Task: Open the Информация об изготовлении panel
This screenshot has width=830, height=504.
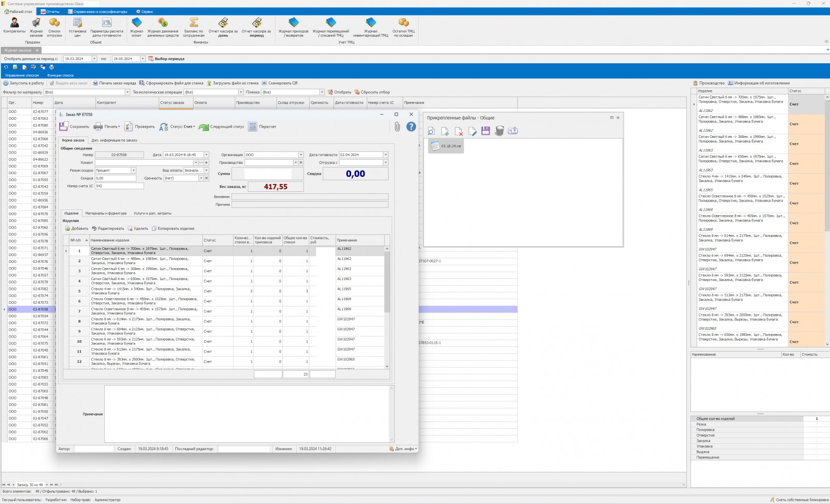Action: 758,83
